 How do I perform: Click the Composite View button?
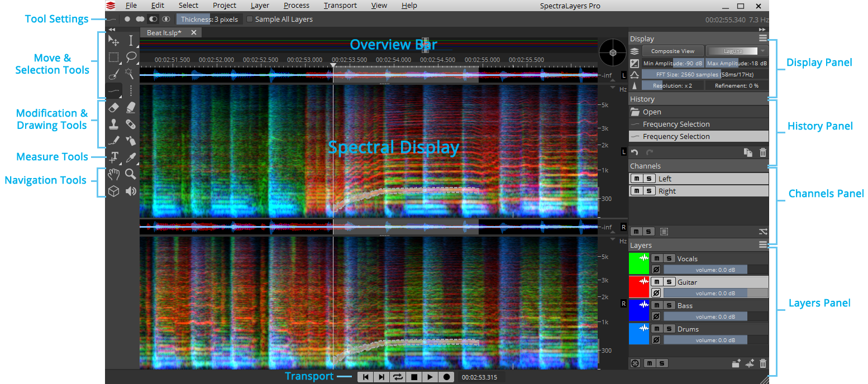click(x=673, y=50)
